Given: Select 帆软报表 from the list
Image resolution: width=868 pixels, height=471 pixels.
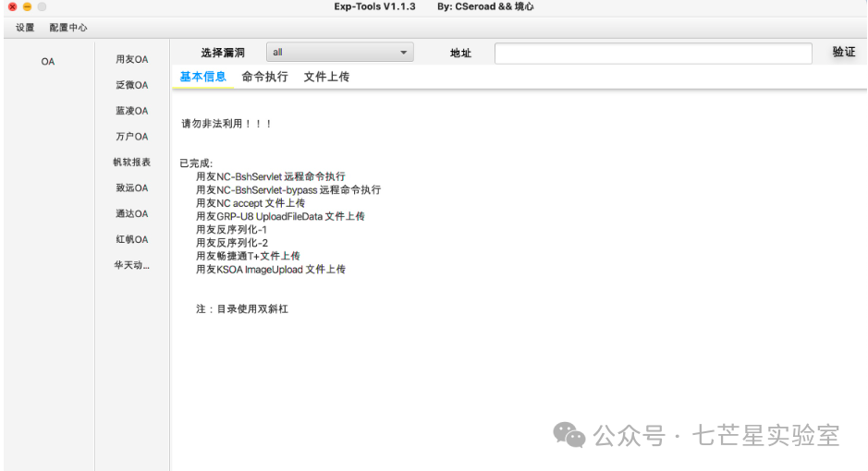Looking at the screenshot, I should [132, 162].
